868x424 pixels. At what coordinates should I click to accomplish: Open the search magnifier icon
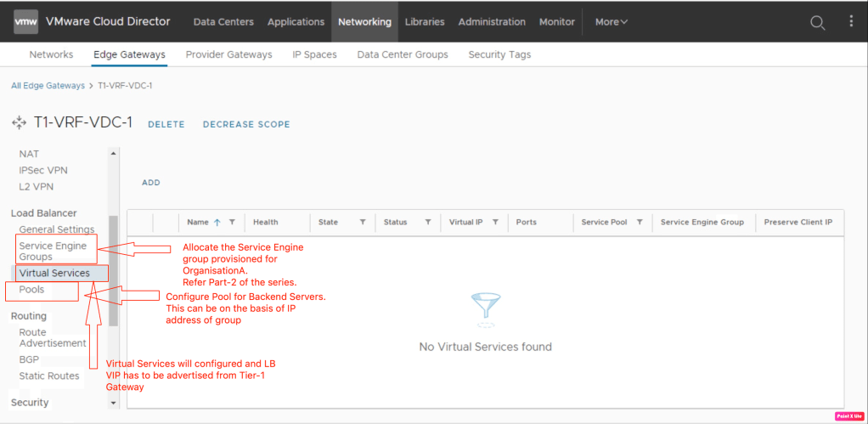point(817,23)
